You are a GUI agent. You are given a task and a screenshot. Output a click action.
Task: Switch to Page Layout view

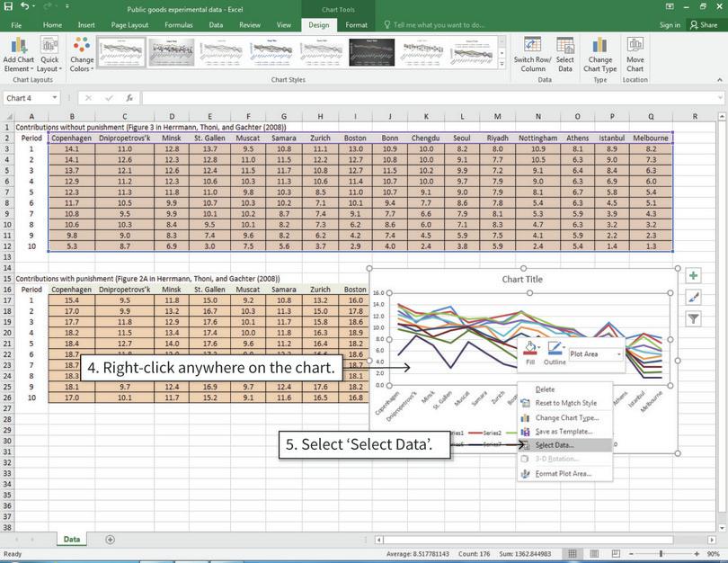coord(594,554)
